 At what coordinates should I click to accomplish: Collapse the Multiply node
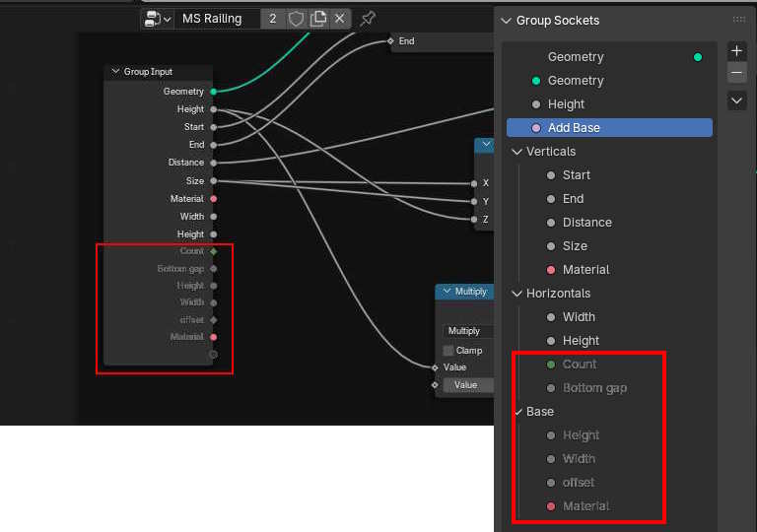point(447,291)
